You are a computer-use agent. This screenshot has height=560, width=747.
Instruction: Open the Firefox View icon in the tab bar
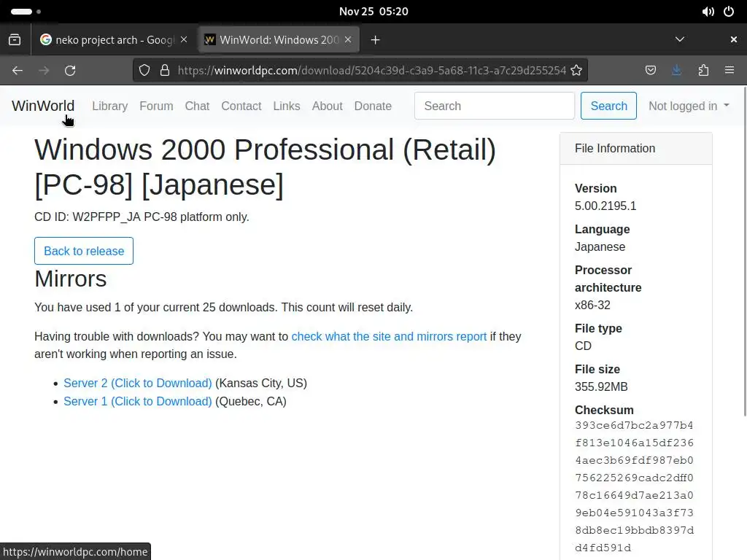pyautogui.click(x=15, y=39)
